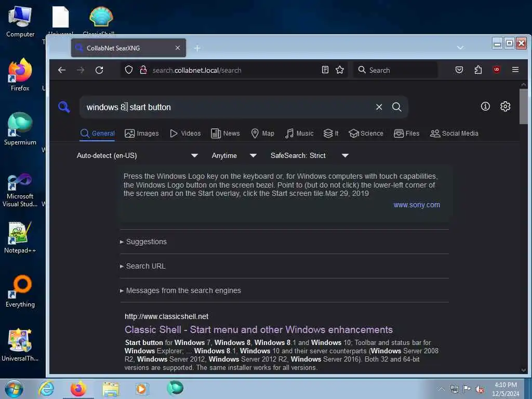Open the SafeSearch: Strict dropdown
The image size is (532, 399).
pos(310,155)
